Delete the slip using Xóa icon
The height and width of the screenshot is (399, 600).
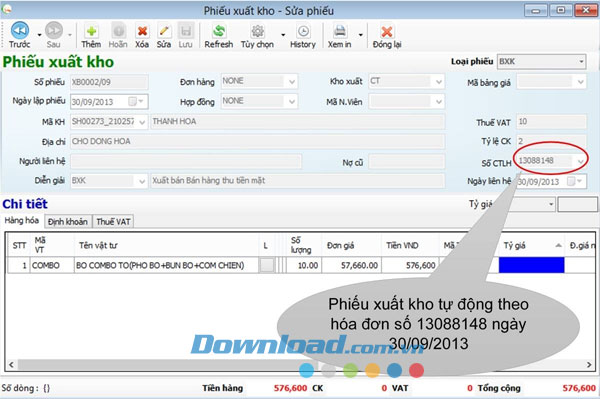[x=142, y=31]
